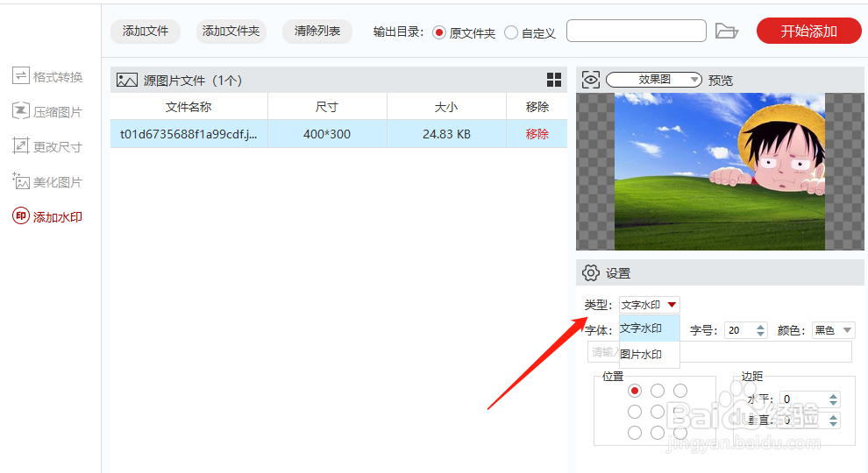This screenshot has height=473, width=868.
Task: Click the 添加文件夹 button
Action: pyautogui.click(x=231, y=31)
